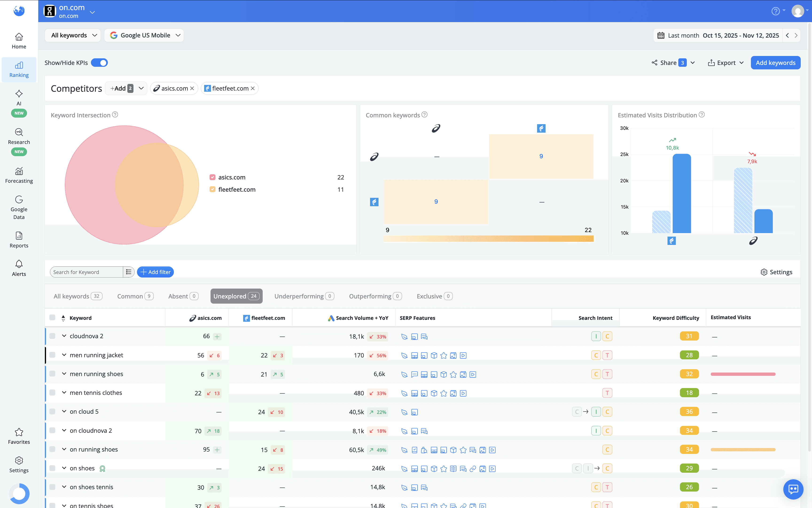This screenshot has width=812, height=508.
Task: Open sidebar Settings gear
Action: click(x=19, y=465)
